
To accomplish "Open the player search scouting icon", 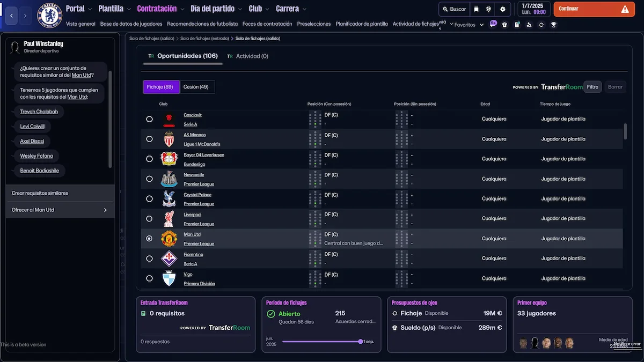I will (529, 25).
